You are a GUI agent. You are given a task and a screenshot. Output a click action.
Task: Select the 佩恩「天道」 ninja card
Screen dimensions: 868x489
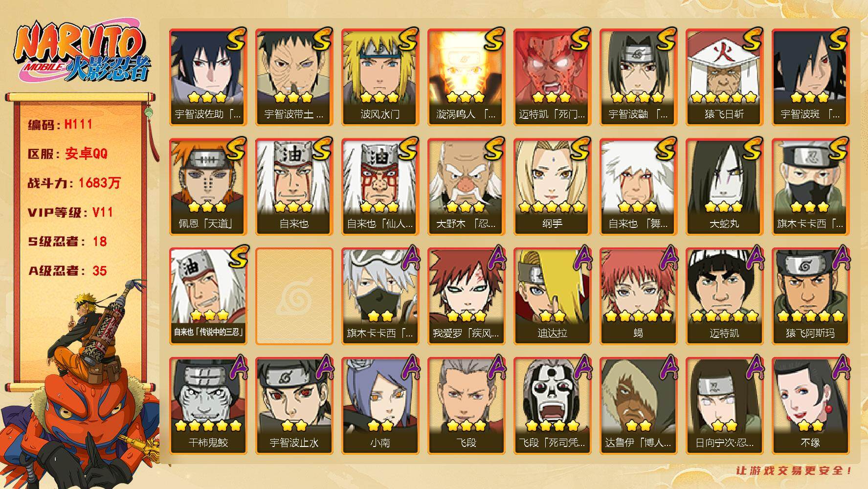point(208,186)
